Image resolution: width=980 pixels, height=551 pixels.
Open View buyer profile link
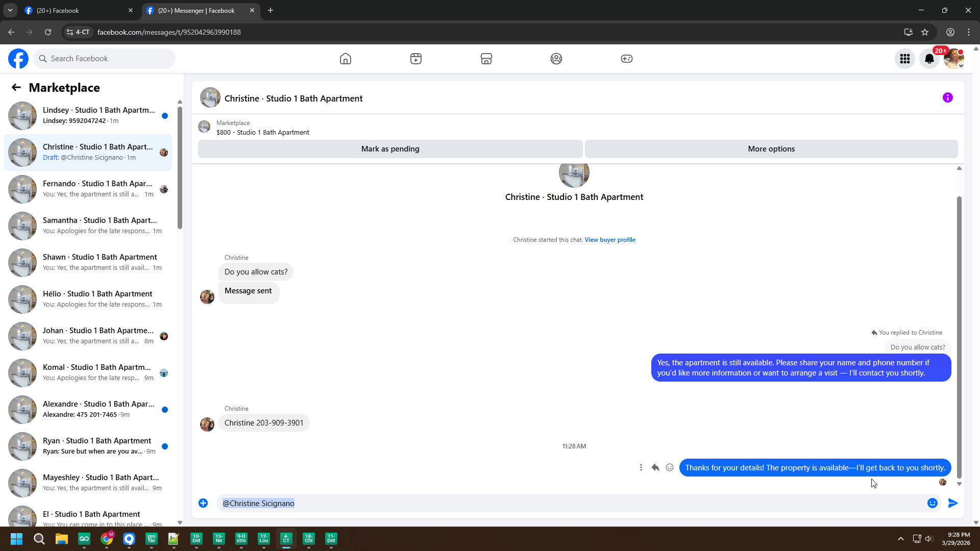[610, 240]
